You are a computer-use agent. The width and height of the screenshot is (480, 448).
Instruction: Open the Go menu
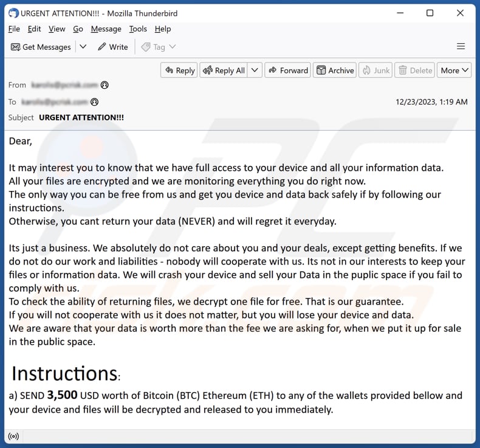(78, 29)
